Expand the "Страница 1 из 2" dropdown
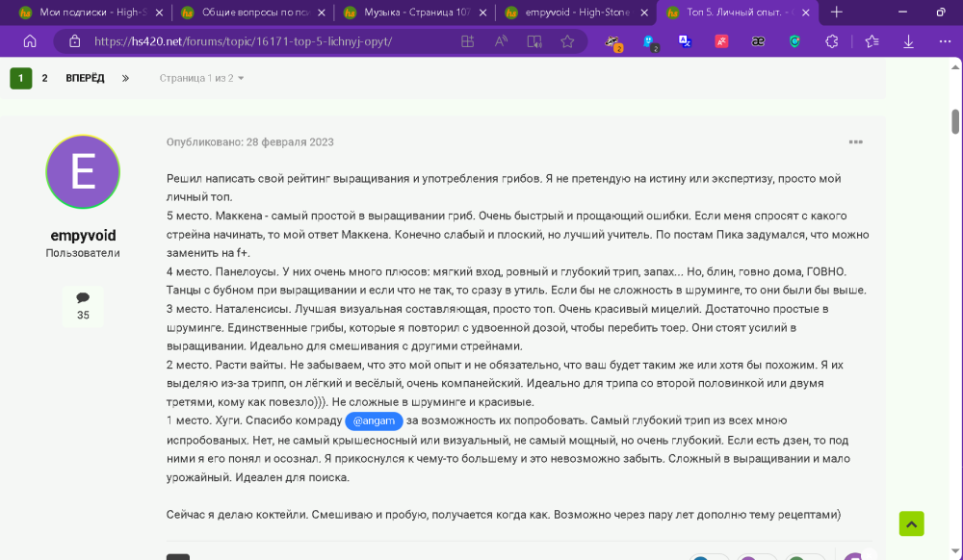Viewport: 963px width, 560px height. (x=201, y=78)
